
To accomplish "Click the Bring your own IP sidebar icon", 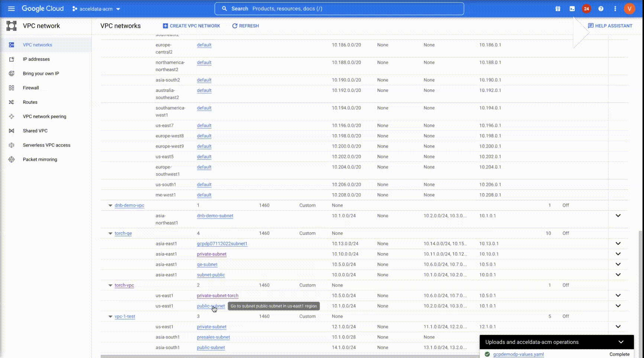I will pyautogui.click(x=12, y=74).
